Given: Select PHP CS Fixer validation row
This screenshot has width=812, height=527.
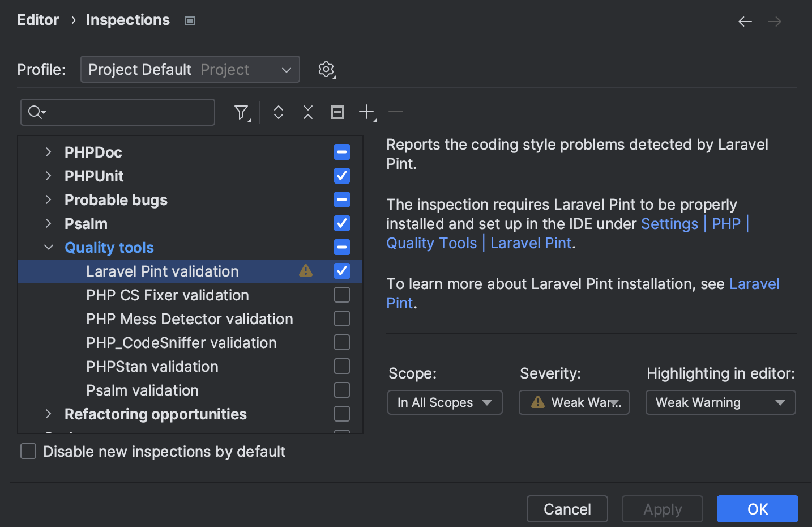Looking at the screenshot, I should coord(190,295).
